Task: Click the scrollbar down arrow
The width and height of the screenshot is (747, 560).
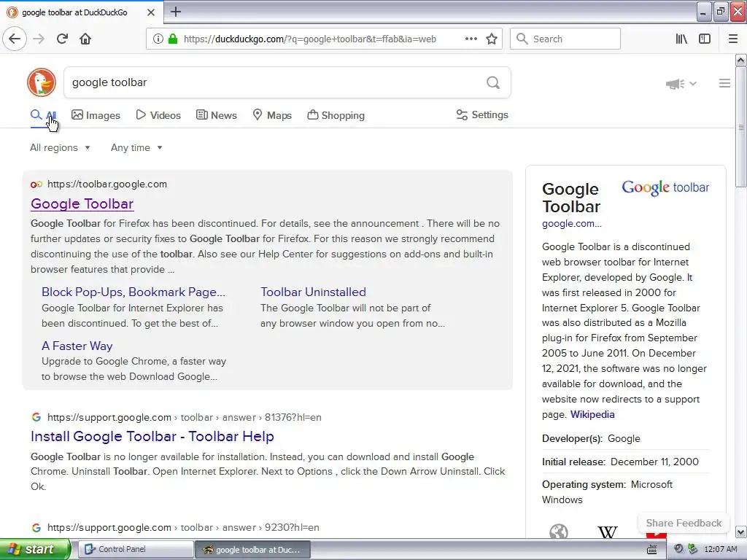Action: point(740,532)
